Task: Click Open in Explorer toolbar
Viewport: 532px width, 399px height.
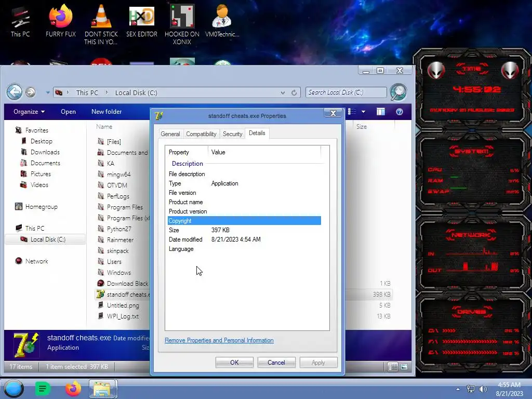Action: coord(68,112)
